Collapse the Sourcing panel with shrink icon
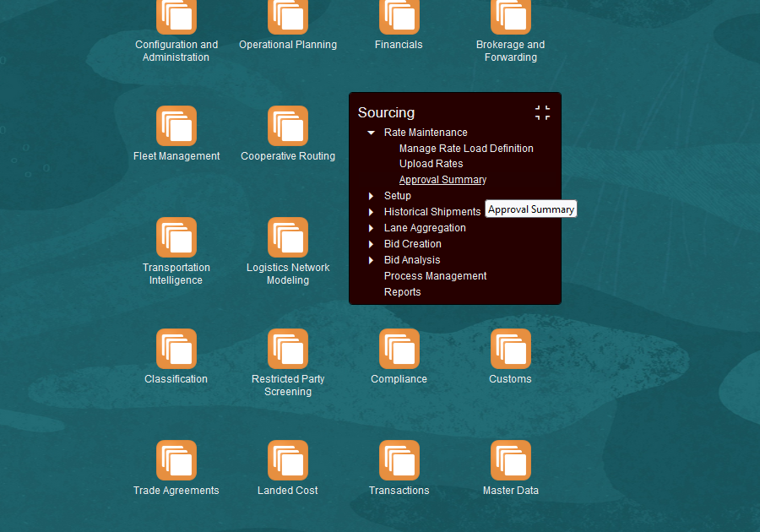Viewport: 760px width, 532px height. pos(542,113)
